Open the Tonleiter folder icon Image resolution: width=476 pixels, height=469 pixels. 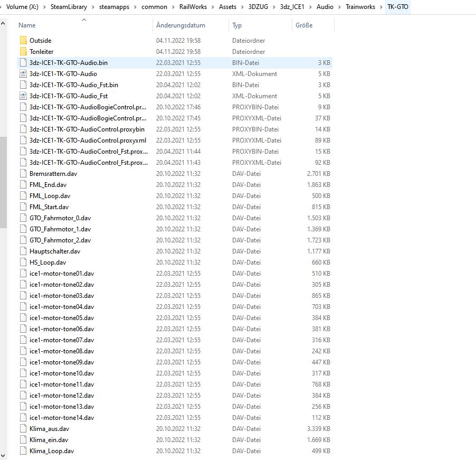[23, 52]
